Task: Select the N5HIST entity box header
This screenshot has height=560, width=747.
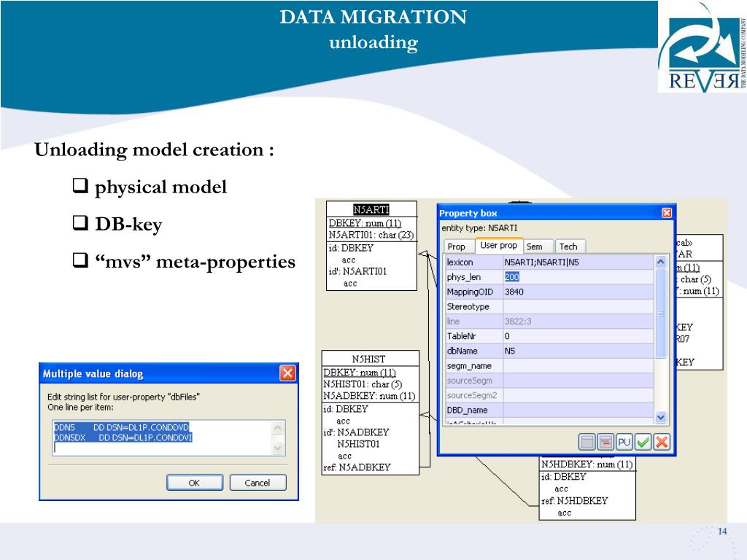Action: click(x=368, y=359)
